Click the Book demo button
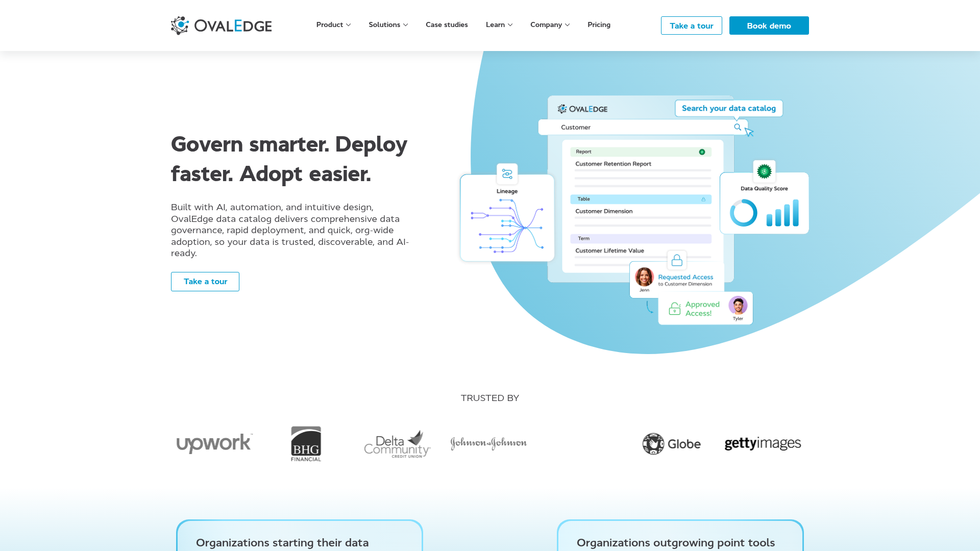The width and height of the screenshot is (980, 551). (x=769, y=26)
